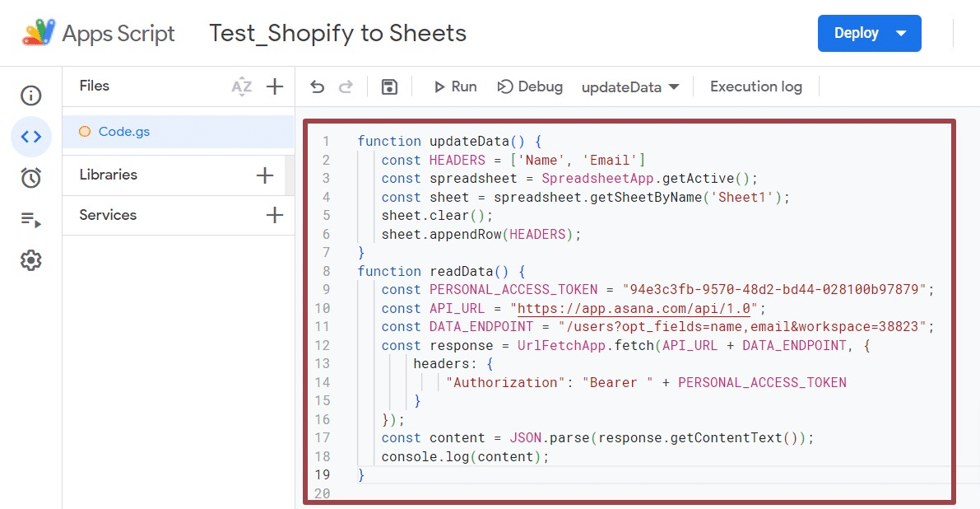This screenshot has width=980, height=509.
Task: Click 'function updateData()' in line 1
Action: (x=441, y=142)
